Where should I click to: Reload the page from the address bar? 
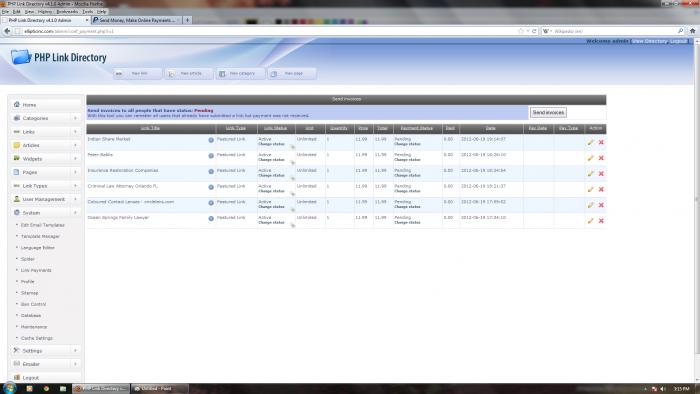click(x=534, y=31)
